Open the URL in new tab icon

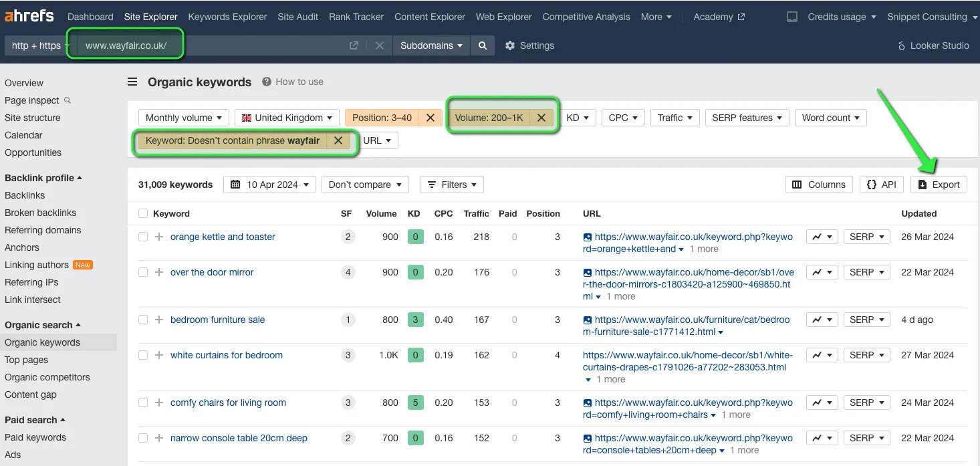(x=354, y=45)
